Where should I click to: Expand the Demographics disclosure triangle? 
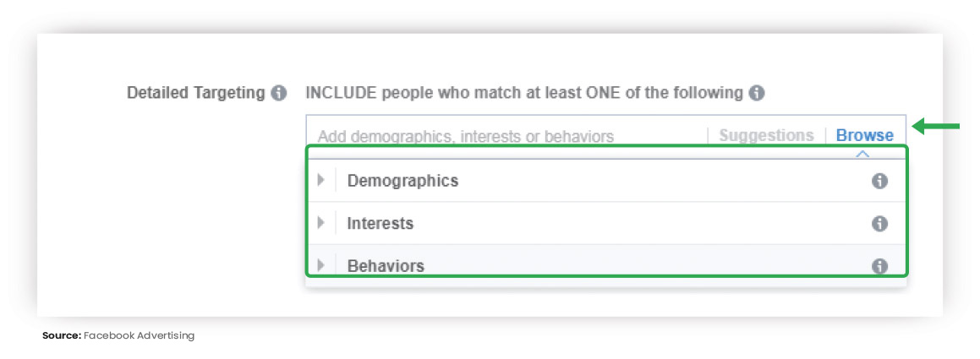[321, 181]
